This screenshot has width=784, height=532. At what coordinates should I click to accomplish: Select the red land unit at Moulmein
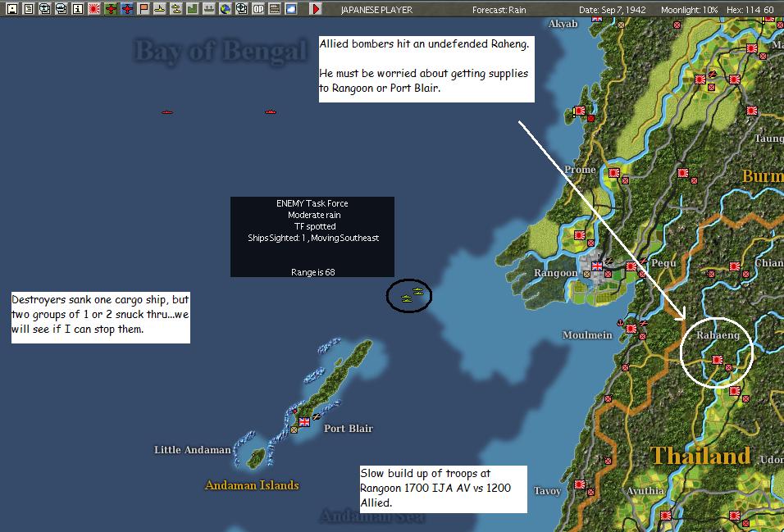pyautogui.click(x=642, y=337)
